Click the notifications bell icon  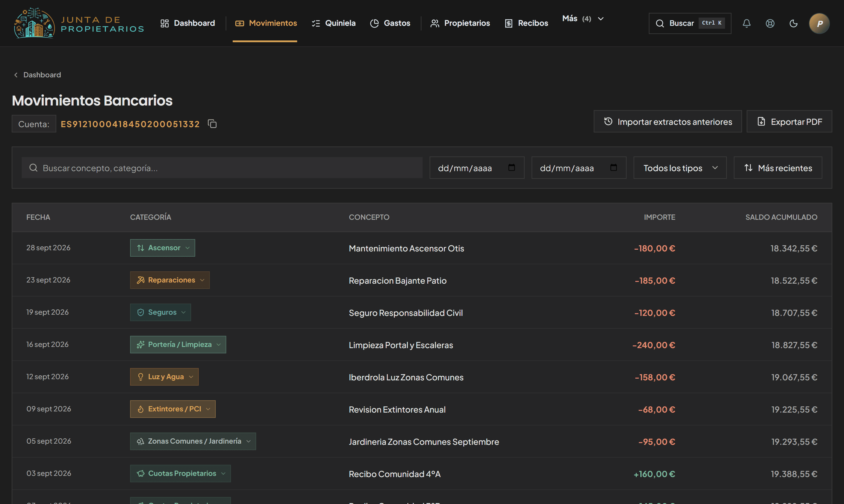(x=746, y=23)
